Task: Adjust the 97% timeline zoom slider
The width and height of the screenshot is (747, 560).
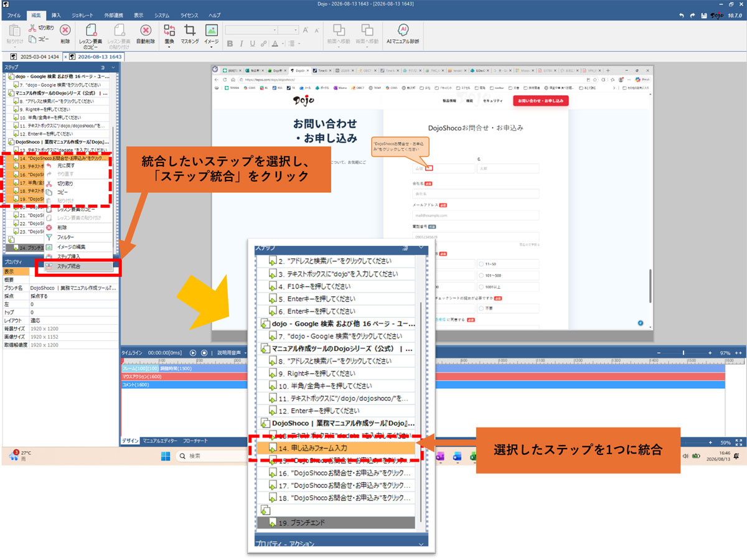Action: click(683, 353)
